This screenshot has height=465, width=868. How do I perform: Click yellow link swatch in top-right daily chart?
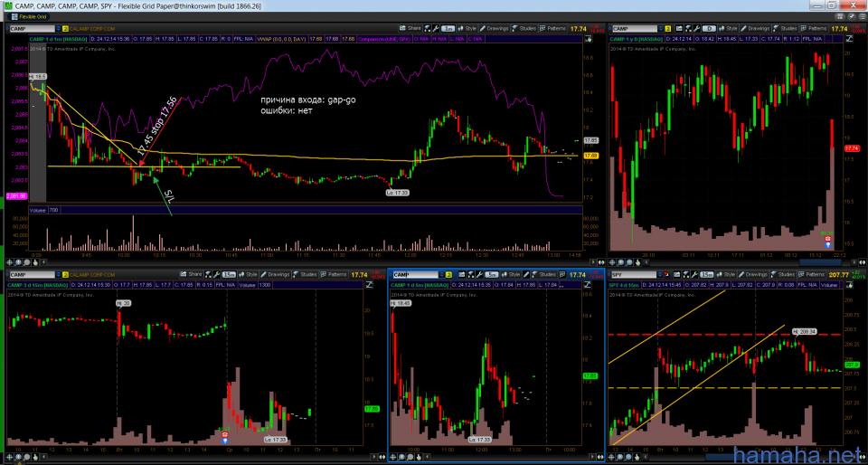tap(668, 28)
